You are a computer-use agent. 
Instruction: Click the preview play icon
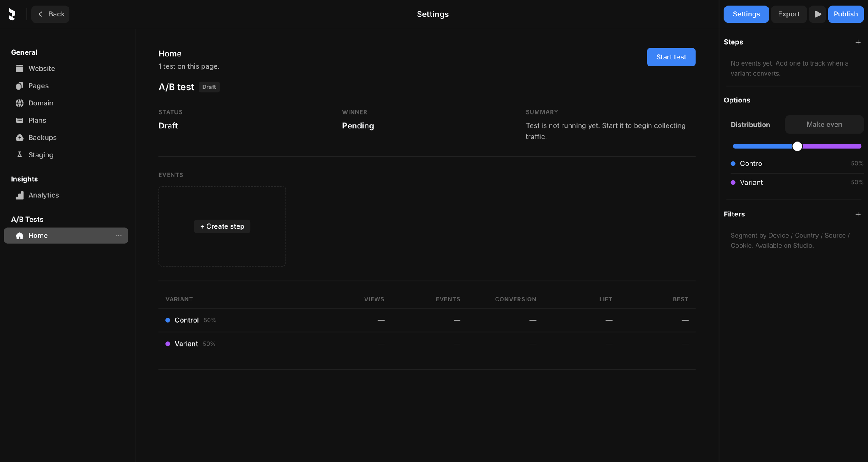(817, 14)
